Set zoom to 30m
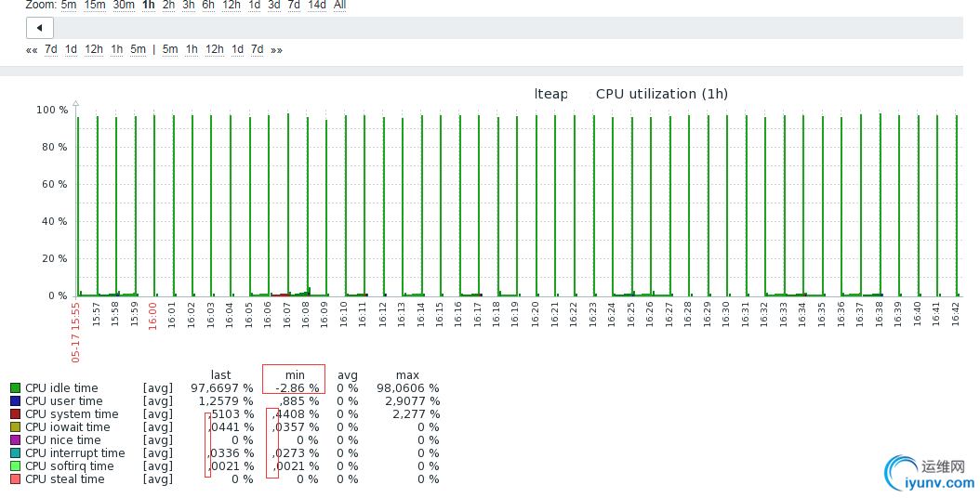 click(124, 5)
